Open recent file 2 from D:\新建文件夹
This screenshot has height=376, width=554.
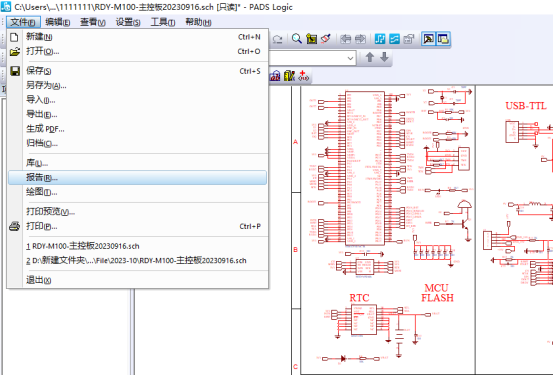pos(137,261)
